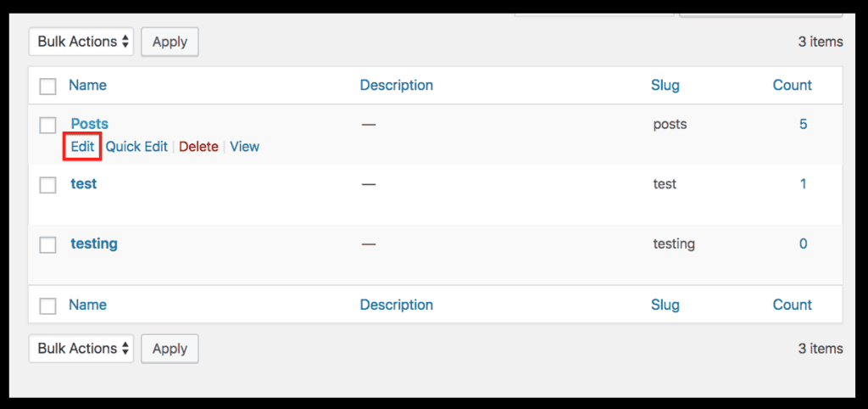The image size is (868, 409).
Task: Tick the checkbox for the Posts row
Action: pyautogui.click(x=48, y=125)
